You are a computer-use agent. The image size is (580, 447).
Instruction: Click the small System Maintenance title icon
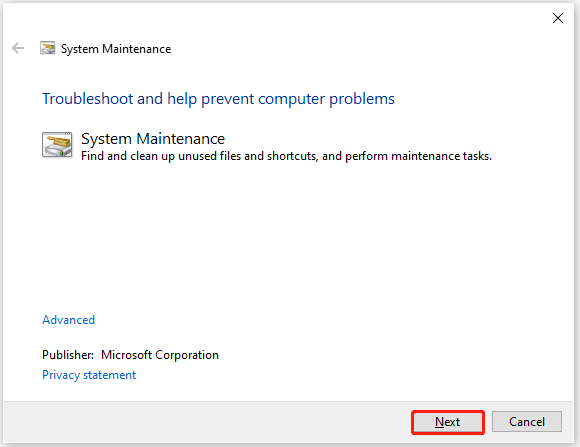pos(48,48)
